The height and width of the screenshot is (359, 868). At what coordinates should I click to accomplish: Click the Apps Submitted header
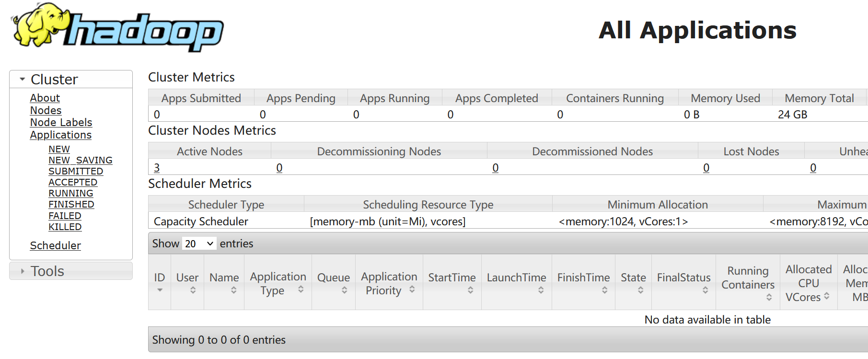[x=201, y=98]
